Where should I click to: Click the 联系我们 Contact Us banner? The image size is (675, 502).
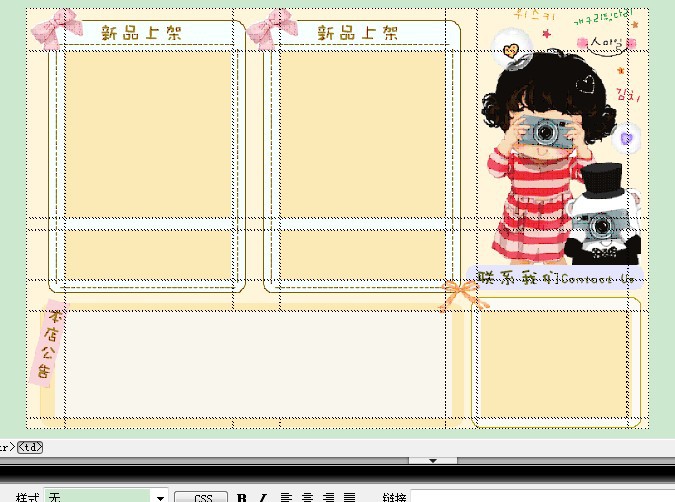555,278
